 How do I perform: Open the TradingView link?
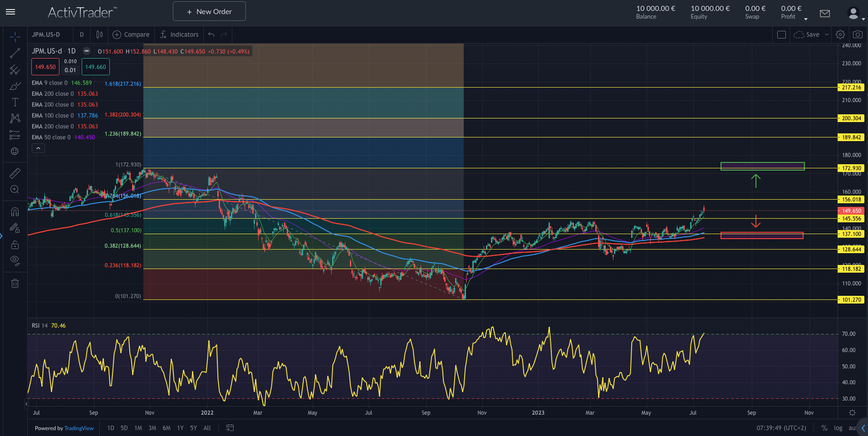(x=79, y=428)
